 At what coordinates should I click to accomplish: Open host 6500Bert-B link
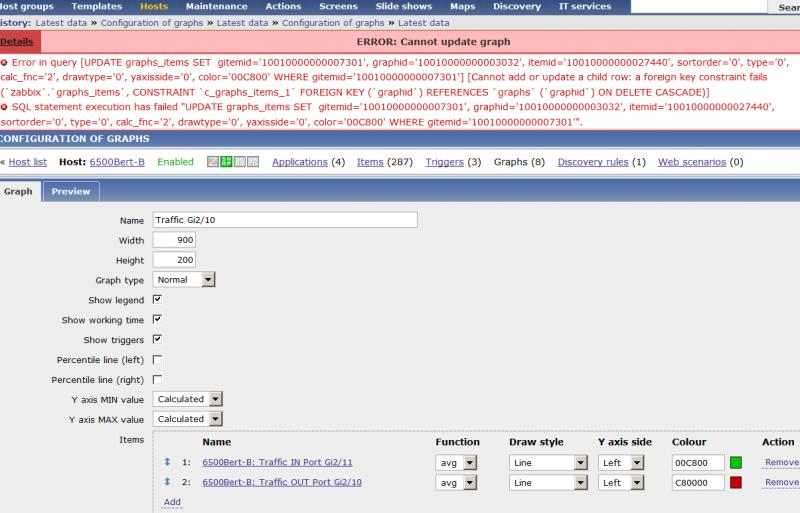(117, 162)
